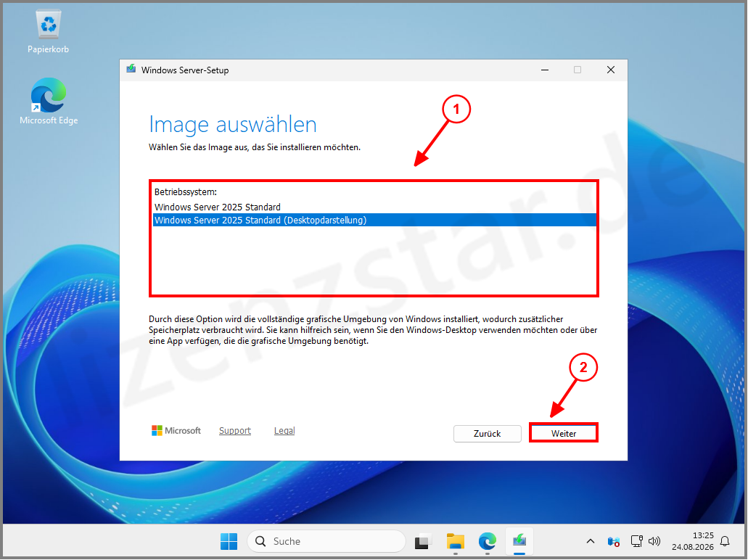Open the network status tray icon
This screenshot has height=560, width=748.
636,541
